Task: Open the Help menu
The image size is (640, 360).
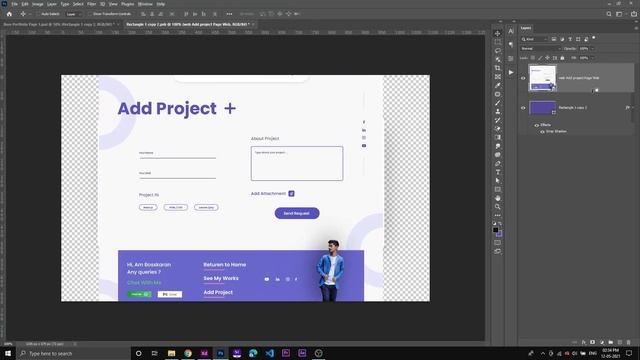Action: click(161, 4)
